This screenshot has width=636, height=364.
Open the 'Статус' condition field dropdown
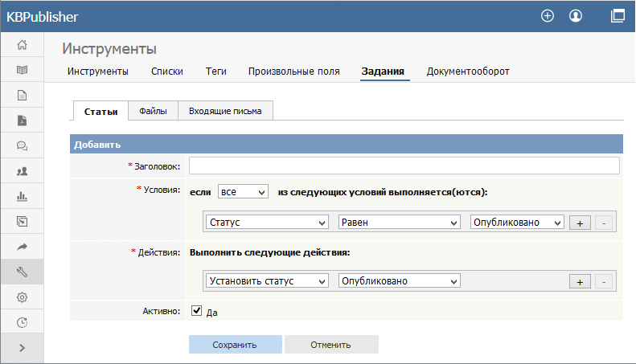pyautogui.click(x=267, y=223)
